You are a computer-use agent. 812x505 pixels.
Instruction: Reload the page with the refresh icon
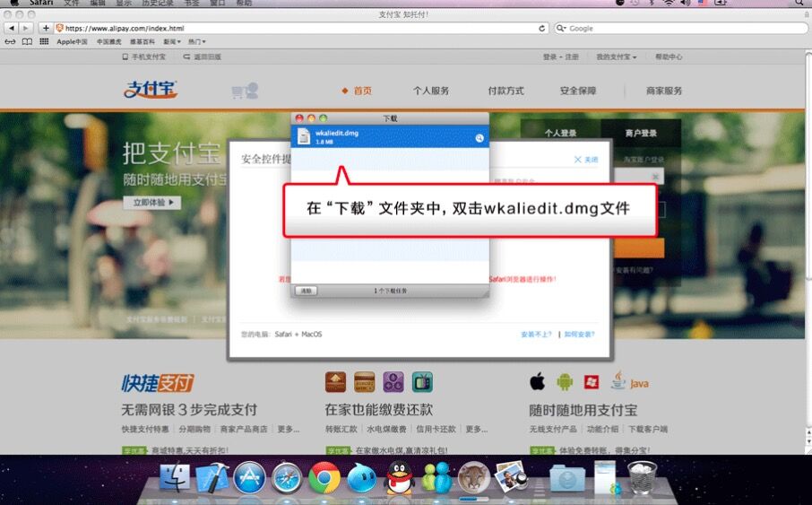[x=541, y=28]
